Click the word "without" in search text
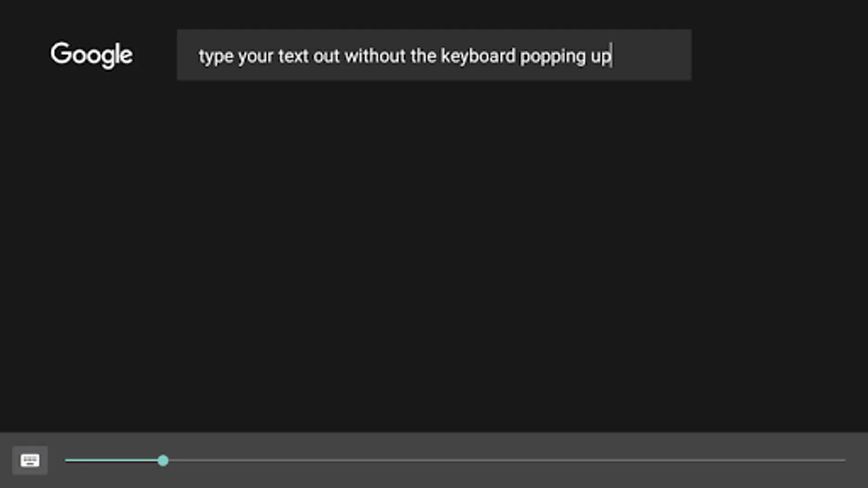 [x=375, y=56]
